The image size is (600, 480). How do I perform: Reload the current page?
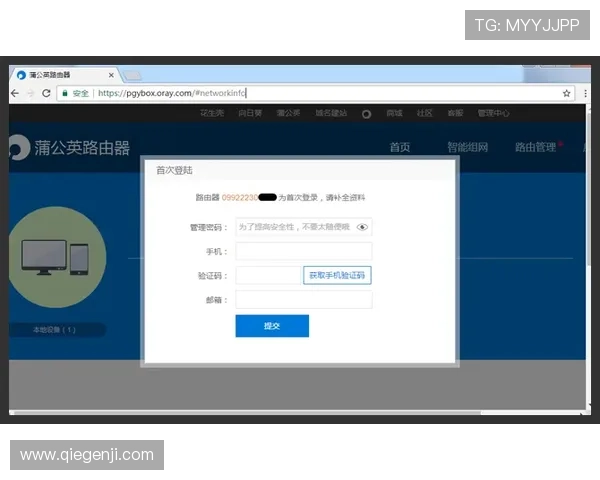point(46,93)
